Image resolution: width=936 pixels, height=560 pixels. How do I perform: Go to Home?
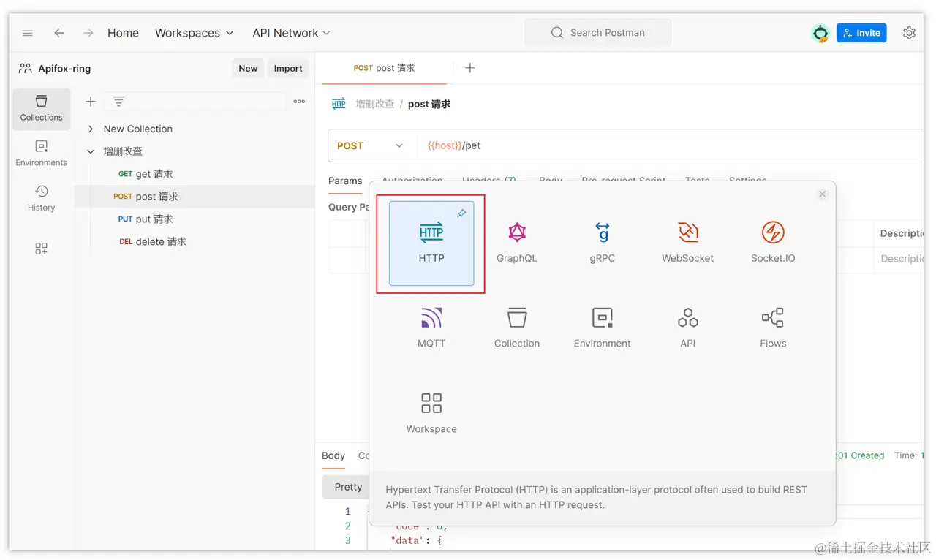[x=123, y=33]
